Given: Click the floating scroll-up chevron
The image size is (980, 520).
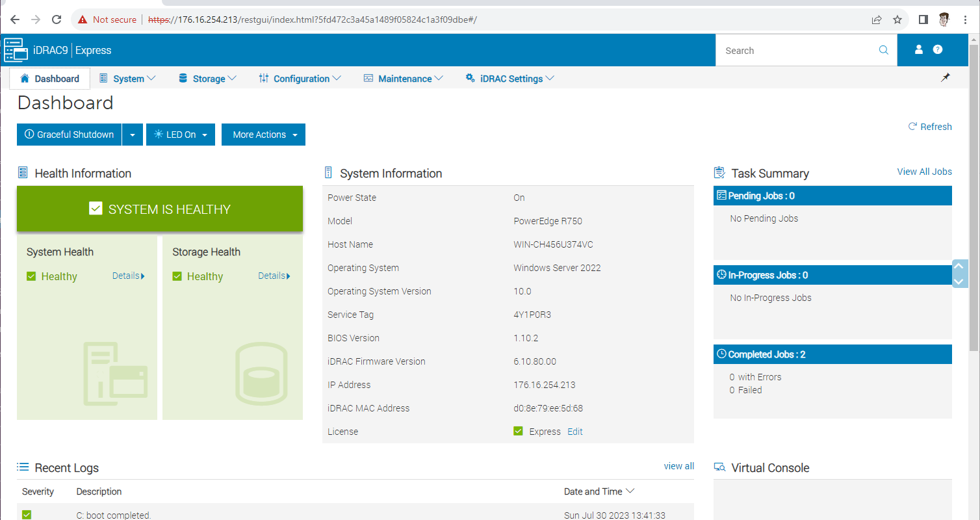Looking at the screenshot, I should coord(959,266).
